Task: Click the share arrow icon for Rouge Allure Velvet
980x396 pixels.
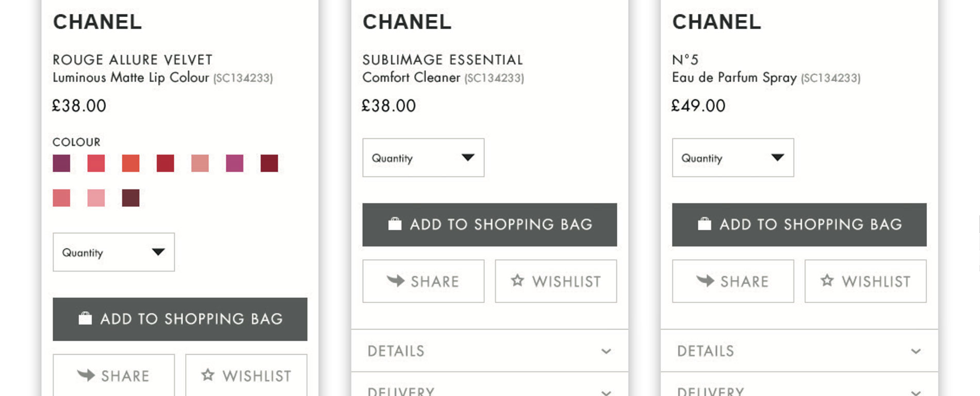Action: pyautogui.click(x=86, y=375)
